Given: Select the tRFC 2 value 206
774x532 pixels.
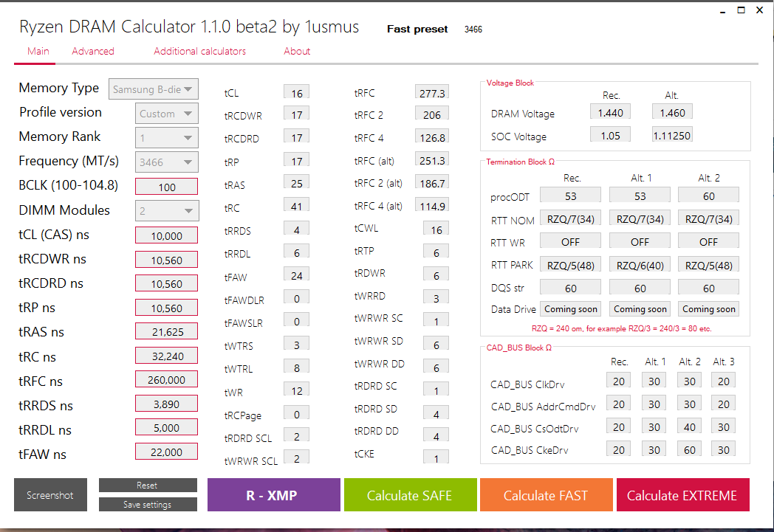Looking at the screenshot, I should click(432, 114).
